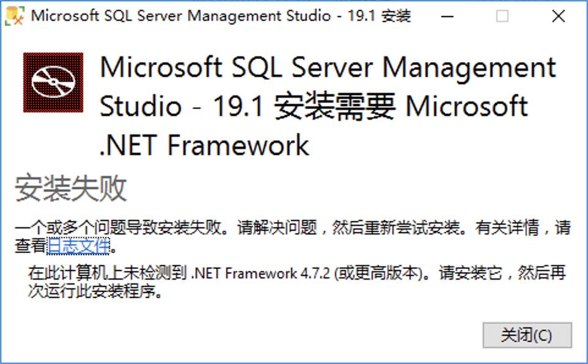Click the window title text in the title bar

pyautogui.click(x=221, y=16)
